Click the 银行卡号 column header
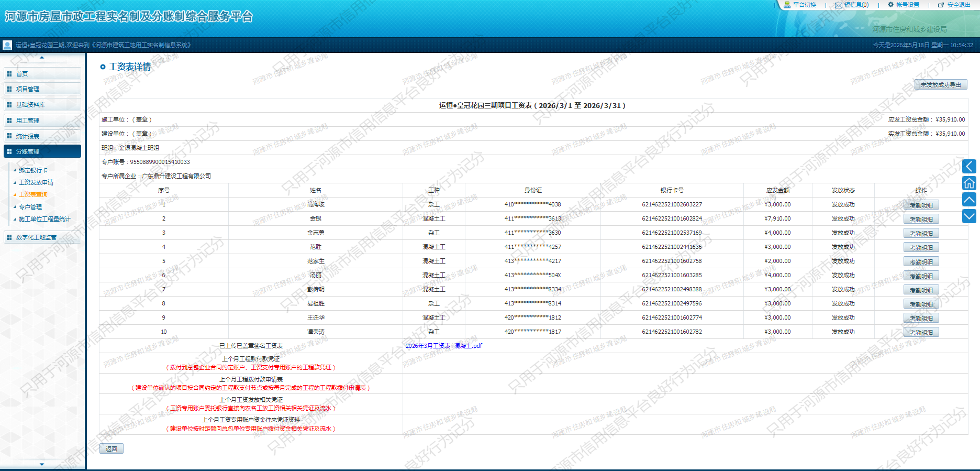The image size is (980, 471). 672,190
